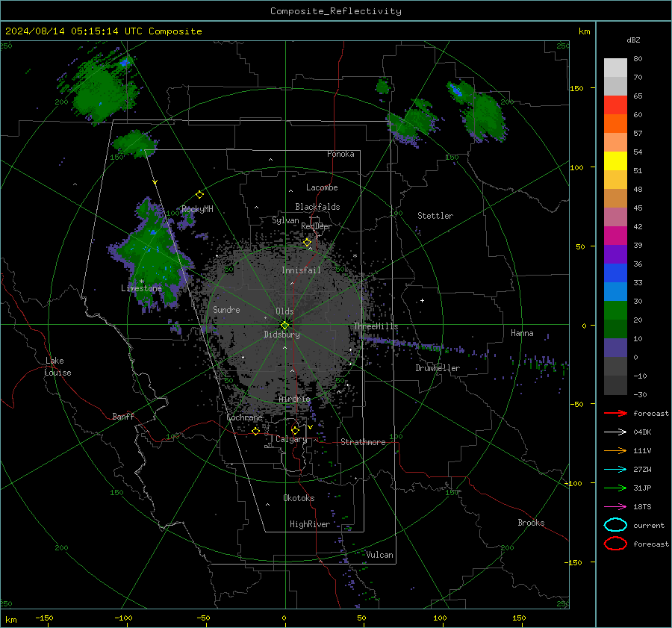Click the radar site marker at Didsbury
This screenshot has width=672, height=628.
(x=284, y=325)
